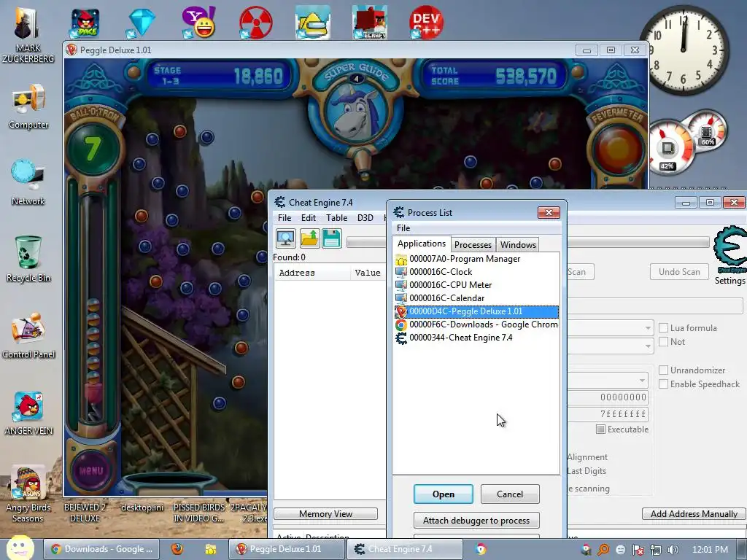Viewport: 747px width, 560px height.
Task: Click the Peggle MENU round button
Action: [91, 470]
